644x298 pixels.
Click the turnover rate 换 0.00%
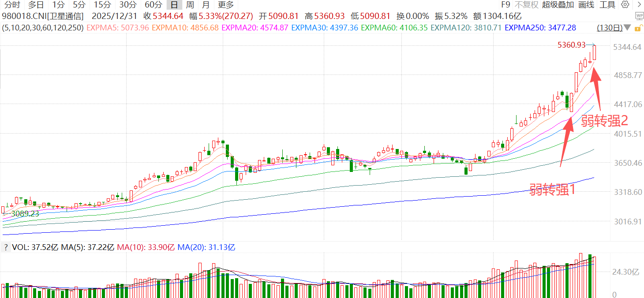point(413,16)
